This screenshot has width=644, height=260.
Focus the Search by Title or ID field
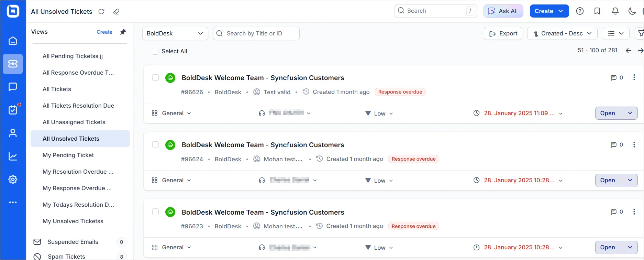[x=256, y=33]
